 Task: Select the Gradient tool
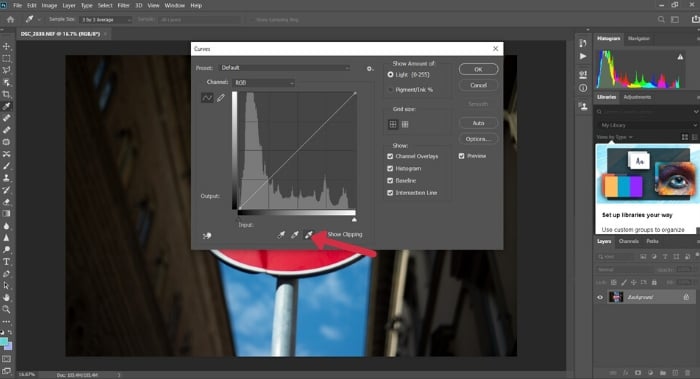6,214
